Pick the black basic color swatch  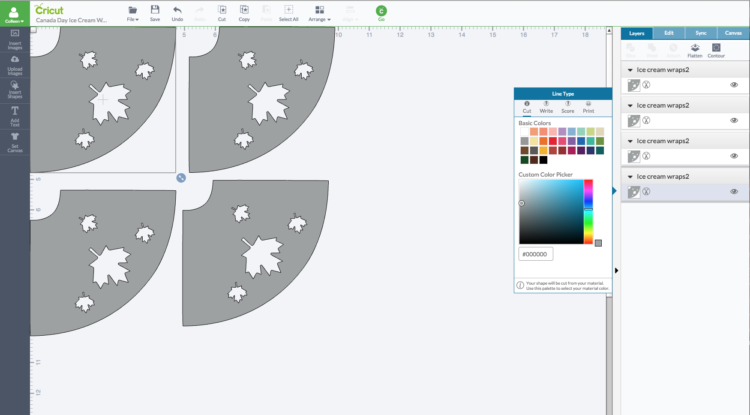pyautogui.click(x=543, y=160)
